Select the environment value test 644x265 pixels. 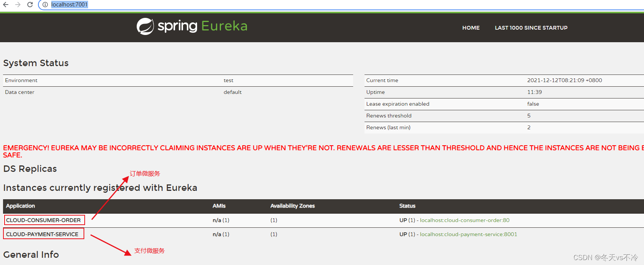(x=228, y=80)
